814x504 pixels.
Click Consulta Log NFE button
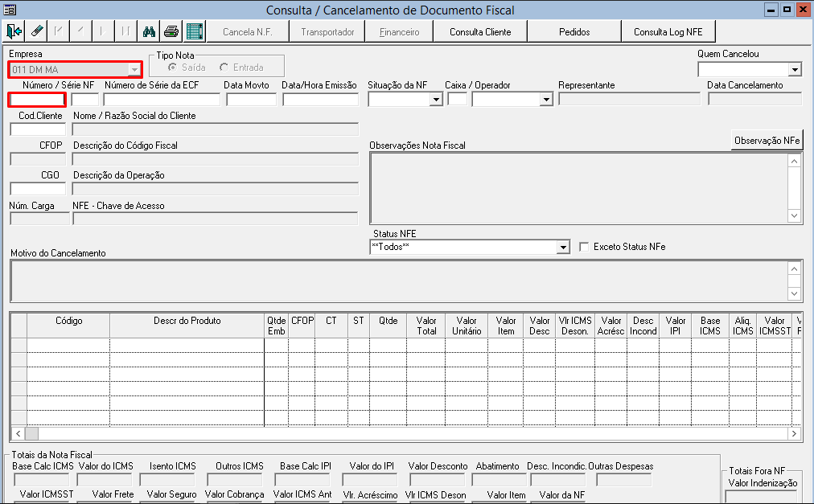coord(668,31)
